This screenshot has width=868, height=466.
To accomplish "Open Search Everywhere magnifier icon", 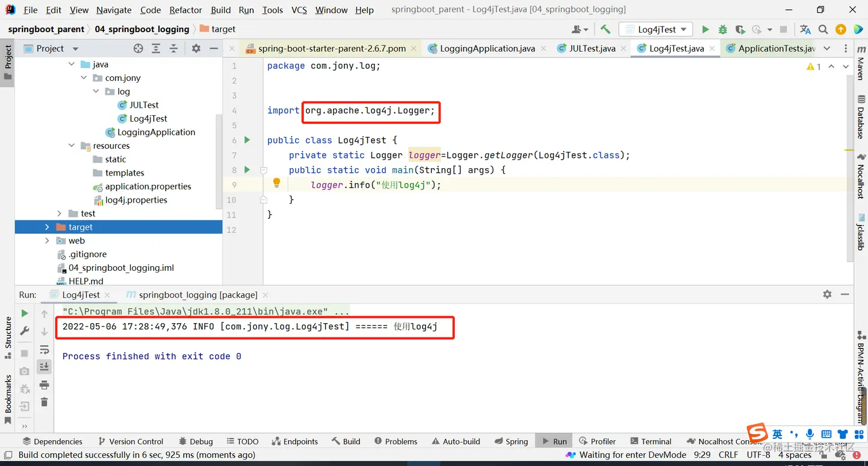I will point(823,29).
